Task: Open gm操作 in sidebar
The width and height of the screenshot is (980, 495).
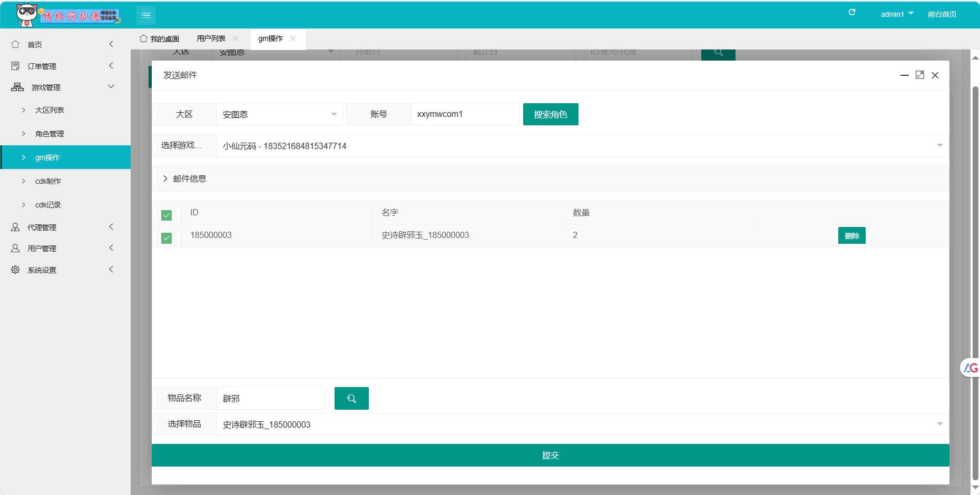Action: [65, 157]
